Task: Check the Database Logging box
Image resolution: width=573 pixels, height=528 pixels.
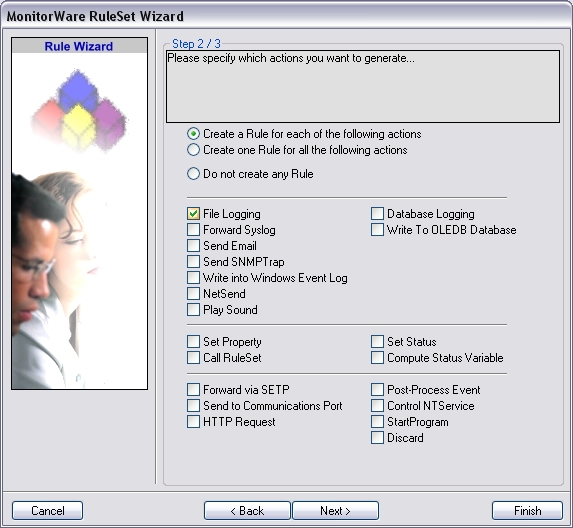Action: pos(377,214)
